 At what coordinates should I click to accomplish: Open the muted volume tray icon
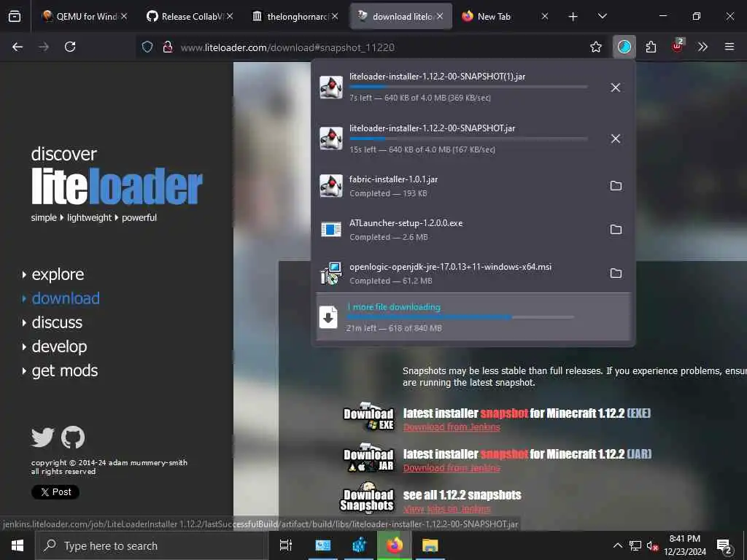click(652, 545)
